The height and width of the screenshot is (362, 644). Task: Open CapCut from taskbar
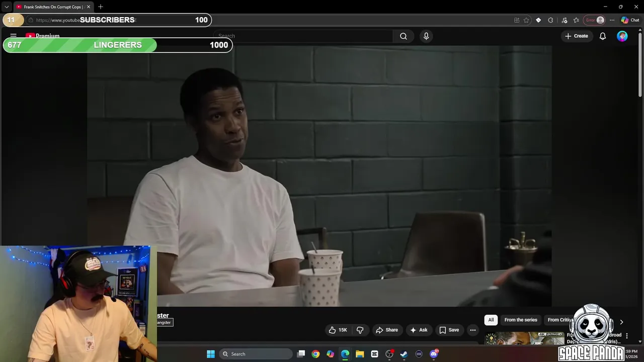coord(374,354)
